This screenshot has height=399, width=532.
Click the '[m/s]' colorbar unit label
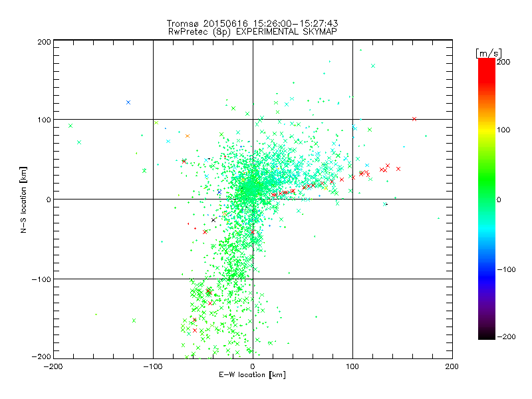tap(489, 53)
